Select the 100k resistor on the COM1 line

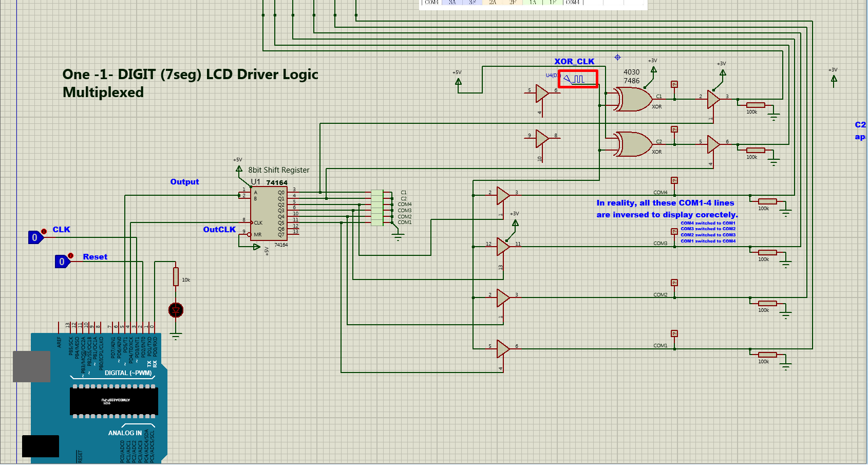click(x=767, y=355)
